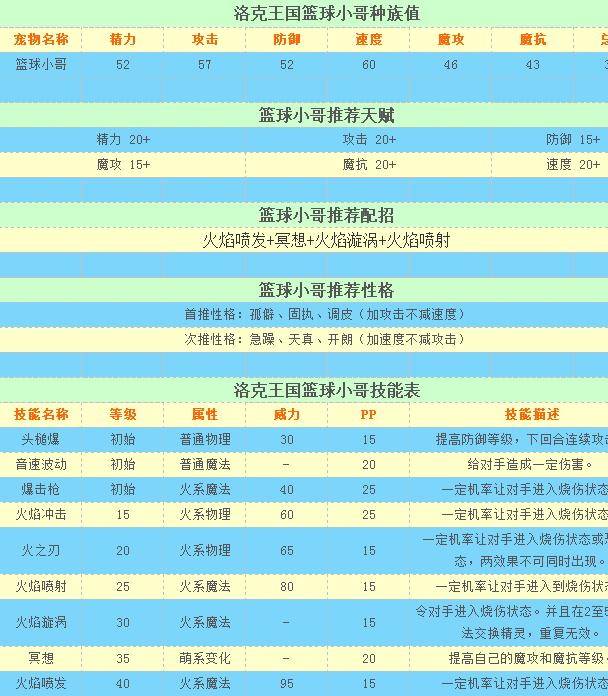Select the 火焰漩涡 skill name in table
Screen dimensions: 608x696
tap(41, 622)
